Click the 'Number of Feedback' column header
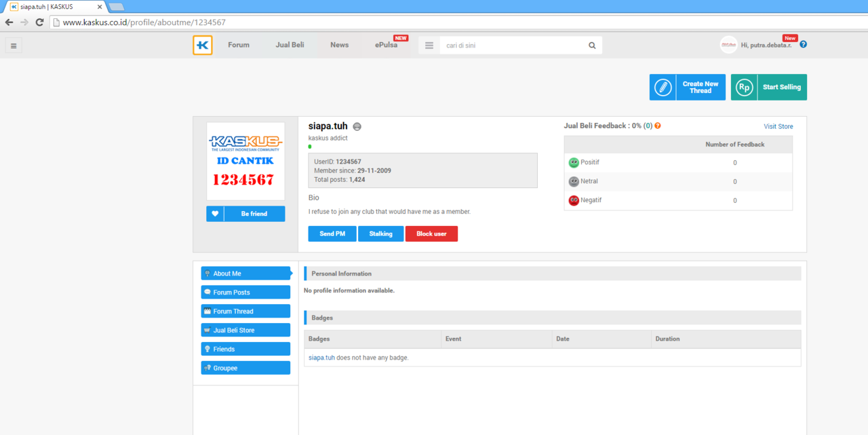The width and height of the screenshot is (868, 435). point(734,145)
